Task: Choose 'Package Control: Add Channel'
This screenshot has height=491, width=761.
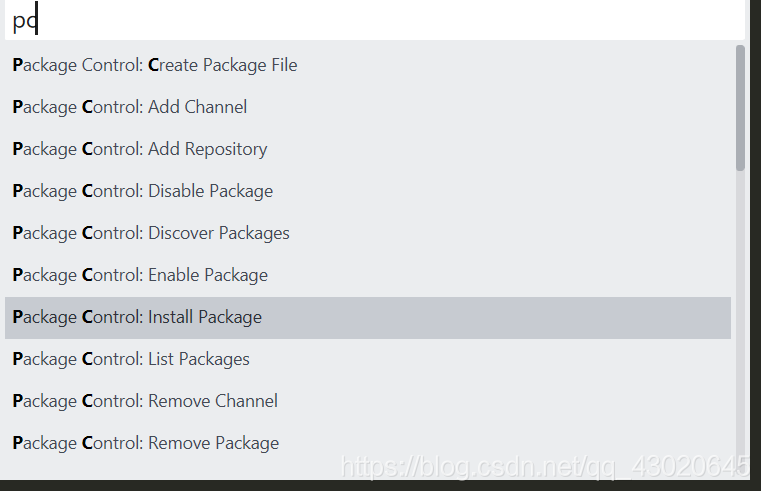Action: 368,107
